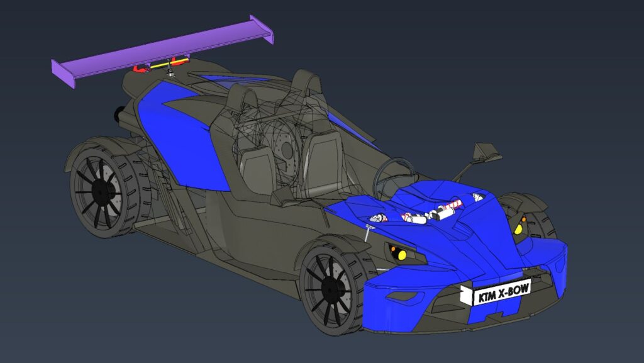Click the yellow headlight beside the front wheel
644x363 pixels.
coord(402,255)
